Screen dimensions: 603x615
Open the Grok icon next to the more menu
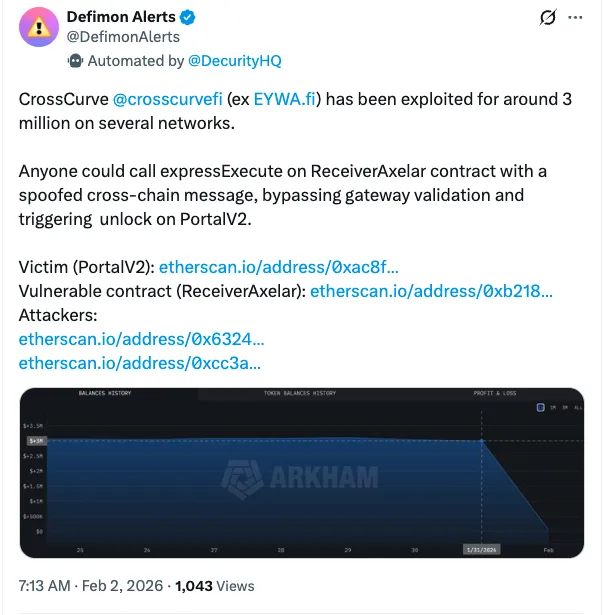(547, 18)
